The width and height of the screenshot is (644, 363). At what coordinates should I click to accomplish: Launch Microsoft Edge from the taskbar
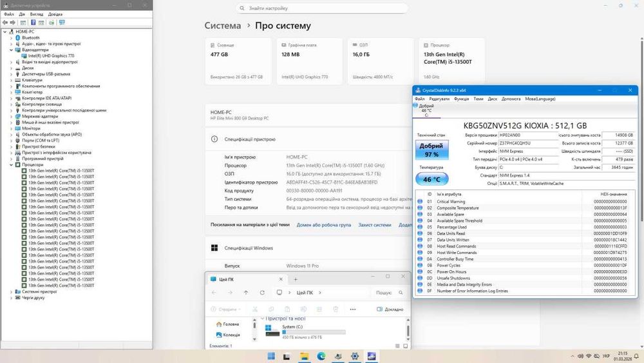[x=321, y=356]
